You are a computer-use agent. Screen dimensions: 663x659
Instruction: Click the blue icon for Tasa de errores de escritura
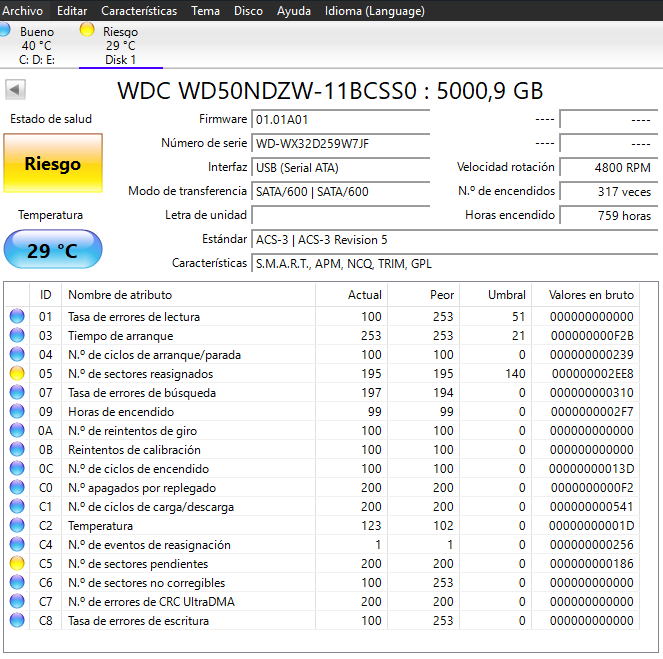tap(17, 621)
